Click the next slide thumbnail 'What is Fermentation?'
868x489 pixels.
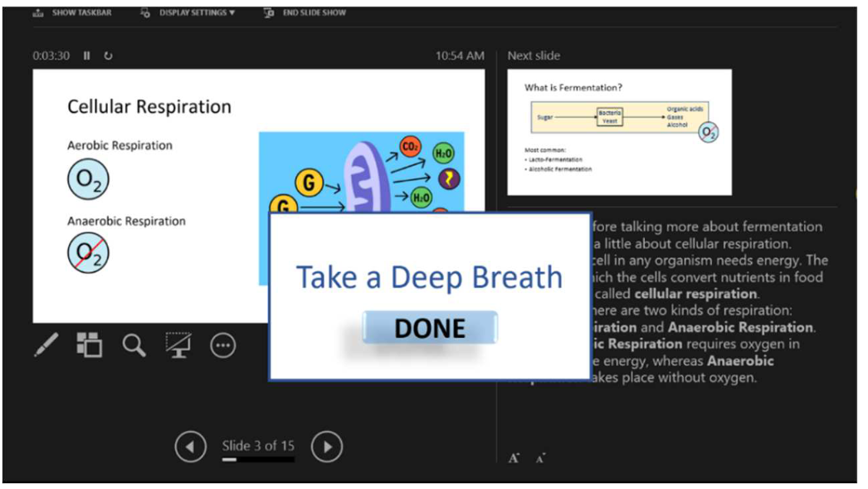pos(619,131)
